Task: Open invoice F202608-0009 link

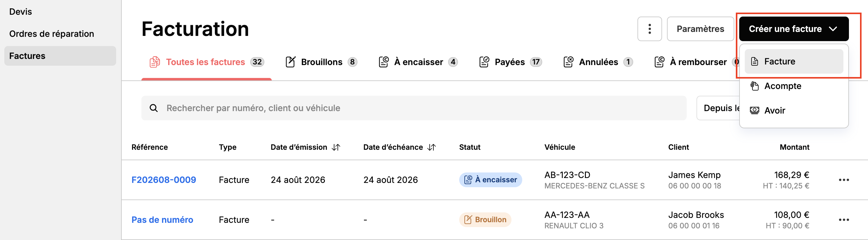Action: [x=164, y=180]
